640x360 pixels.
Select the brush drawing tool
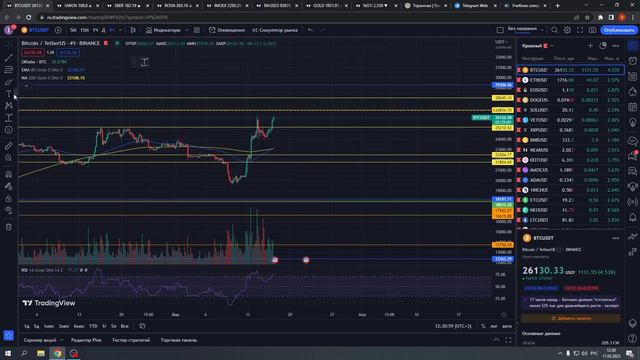[9, 82]
